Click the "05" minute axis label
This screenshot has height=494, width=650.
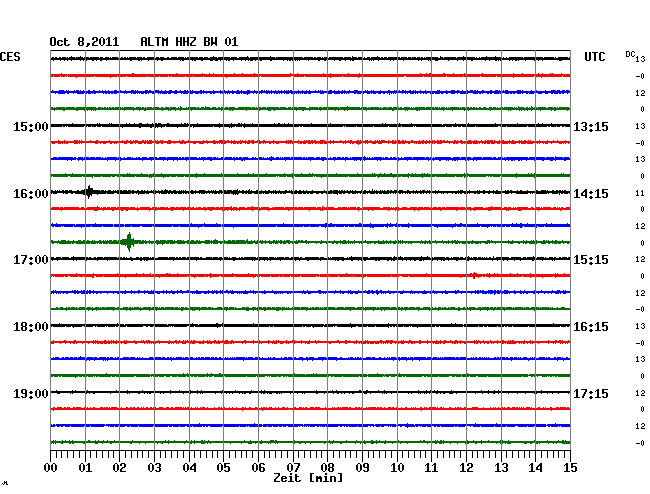[x=223, y=467]
